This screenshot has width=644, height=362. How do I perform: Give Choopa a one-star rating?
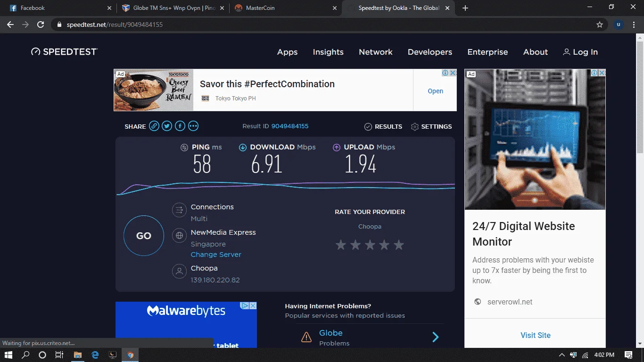click(341, 245)
